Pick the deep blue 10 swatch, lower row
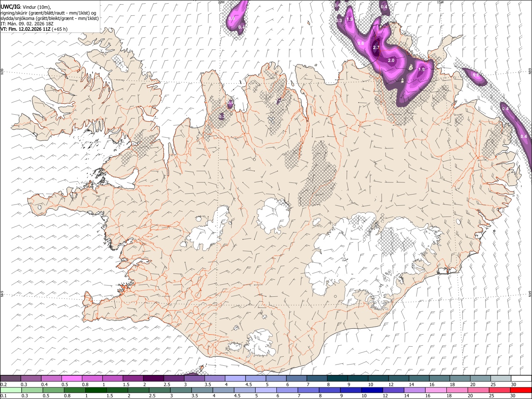Image resolution: width=532 pixels, height=399 pixels. click(372, 390)
